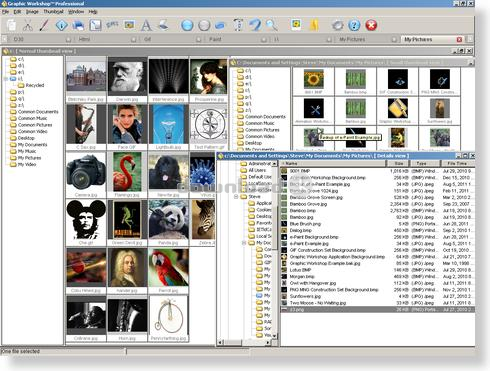This screenshot has height=371, width=490.
Task: Collapse the Steve folder in details window tree
Action: click(236, 197)
